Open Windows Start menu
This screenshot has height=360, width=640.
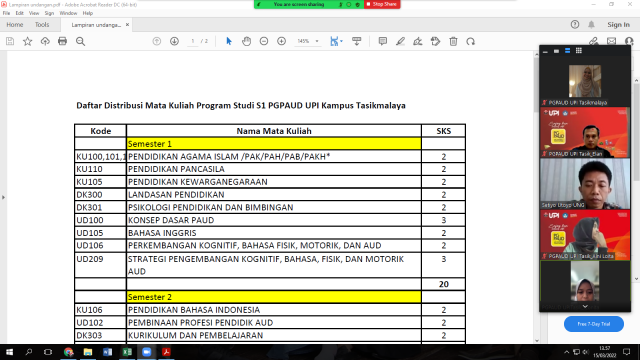9,352
